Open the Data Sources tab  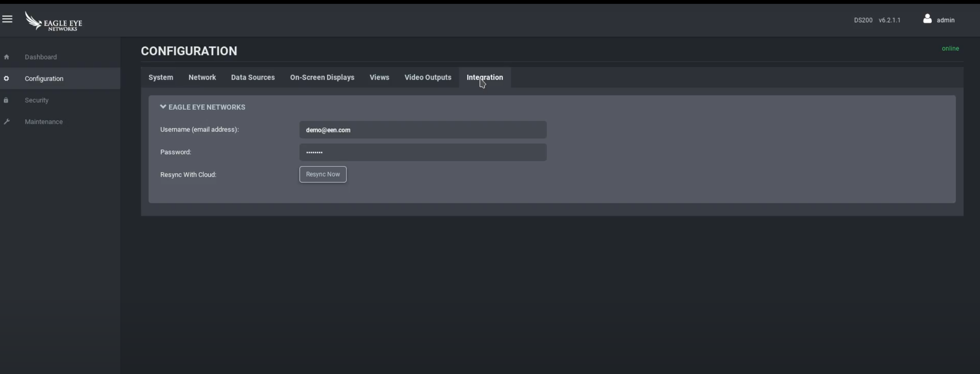point(253,77)
